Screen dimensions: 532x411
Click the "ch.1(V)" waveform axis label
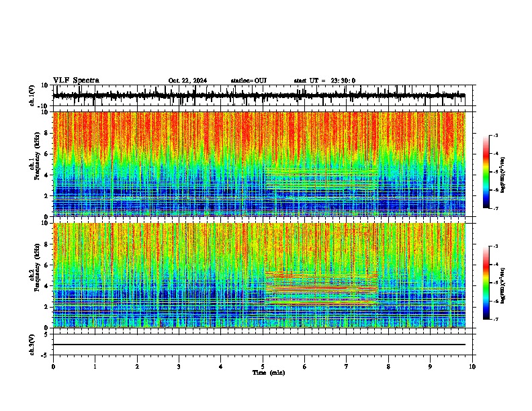(x=32, y=95)
